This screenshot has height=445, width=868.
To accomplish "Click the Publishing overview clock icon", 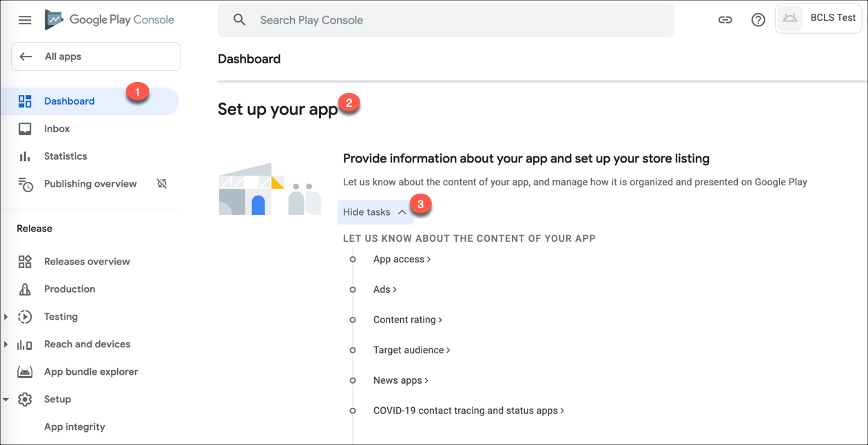I will click(x=25, y=184).
